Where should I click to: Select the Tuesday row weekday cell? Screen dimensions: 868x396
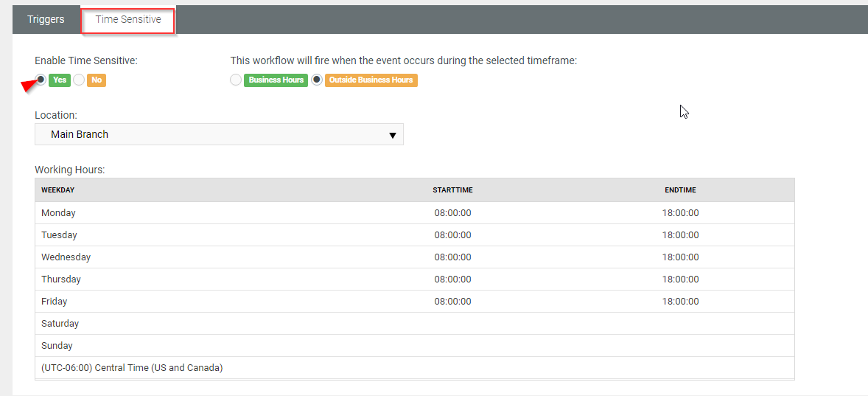(x=59, y=235)
